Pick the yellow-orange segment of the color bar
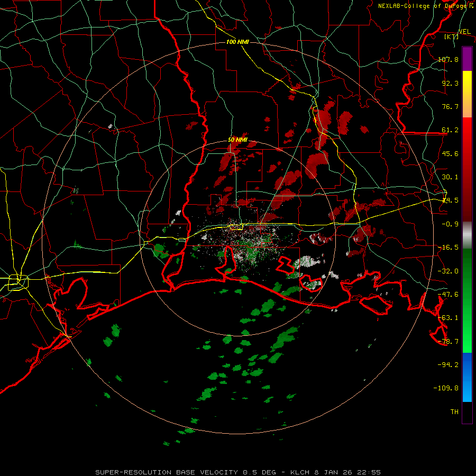This screenshot has width=476, height=476. point(467,94)
